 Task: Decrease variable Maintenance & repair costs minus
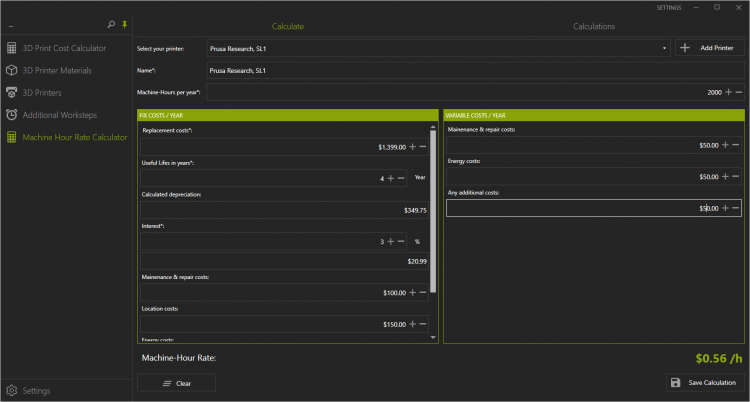tap(736, 145)
